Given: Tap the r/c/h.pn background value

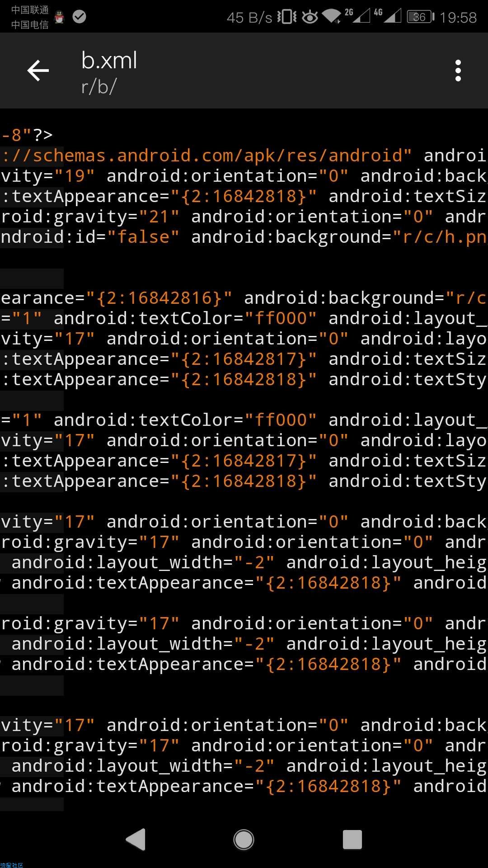Looking at the screenshot, I should (x=440, y=237).
